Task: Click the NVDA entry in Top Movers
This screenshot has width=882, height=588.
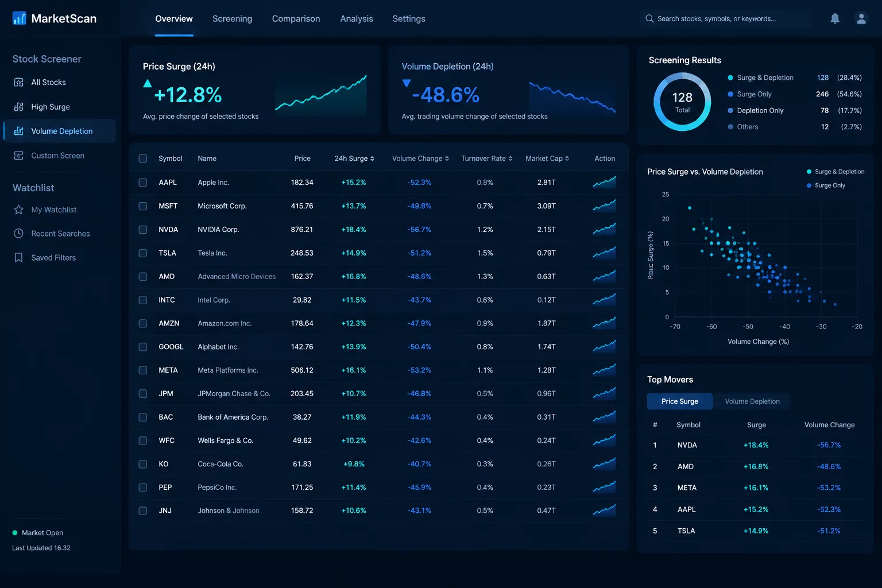Action: pos(687,445)
